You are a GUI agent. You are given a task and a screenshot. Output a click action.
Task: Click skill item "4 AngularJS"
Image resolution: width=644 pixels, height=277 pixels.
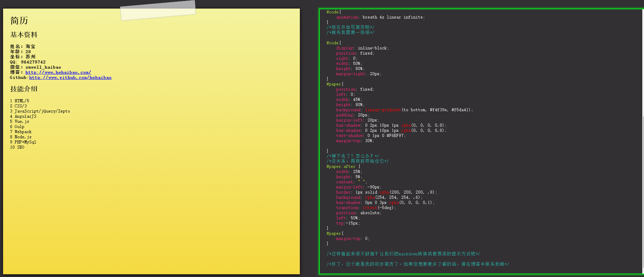coord(23,116)
